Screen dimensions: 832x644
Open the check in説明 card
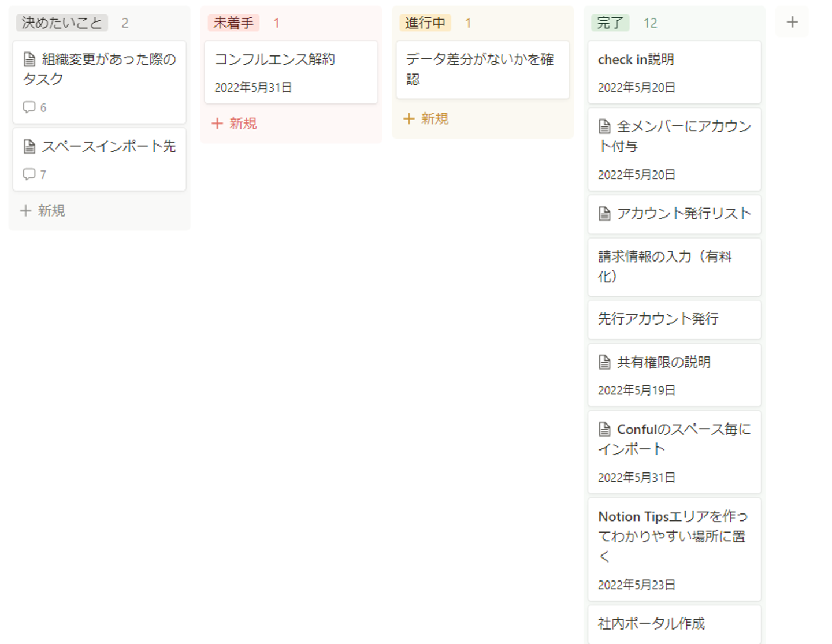[x=674, y=72]
